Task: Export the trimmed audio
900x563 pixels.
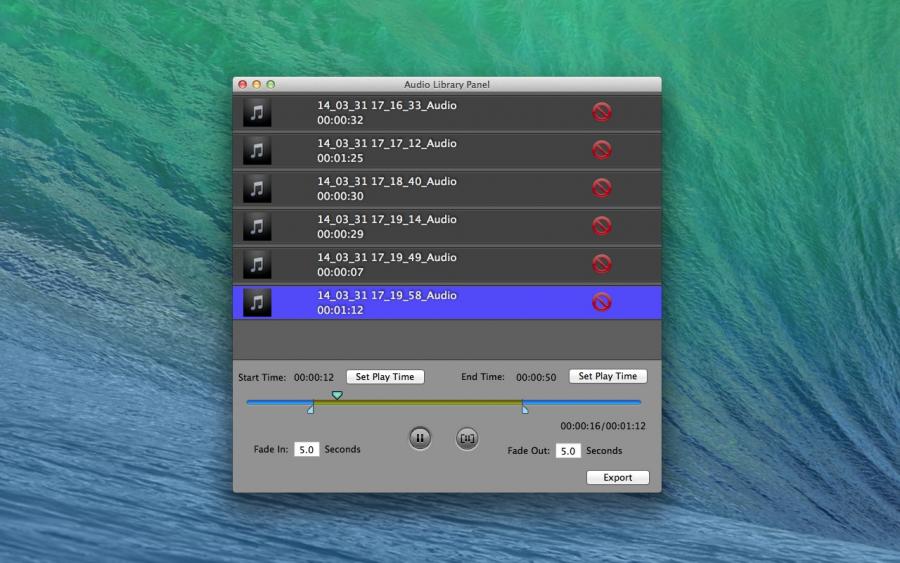Action: (618, 477)
